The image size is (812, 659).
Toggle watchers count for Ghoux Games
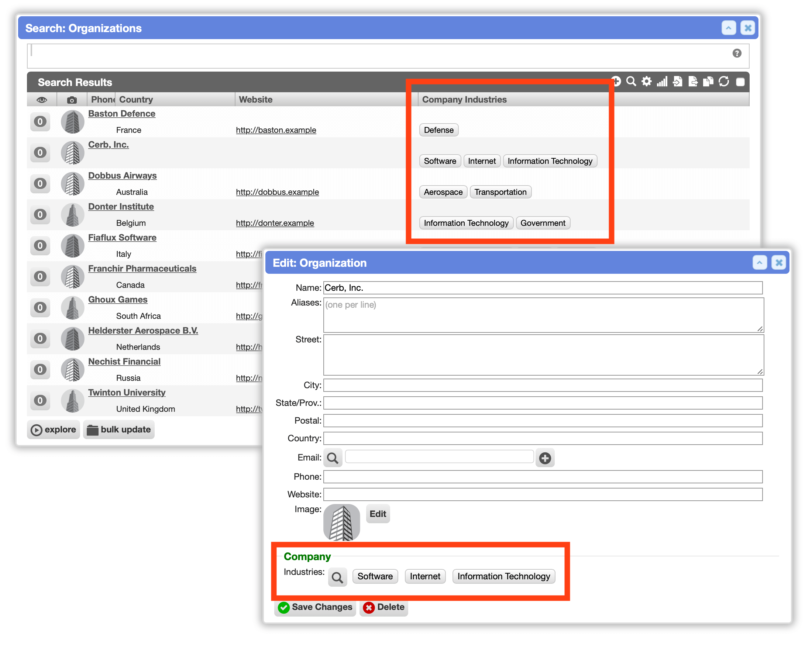40,308
